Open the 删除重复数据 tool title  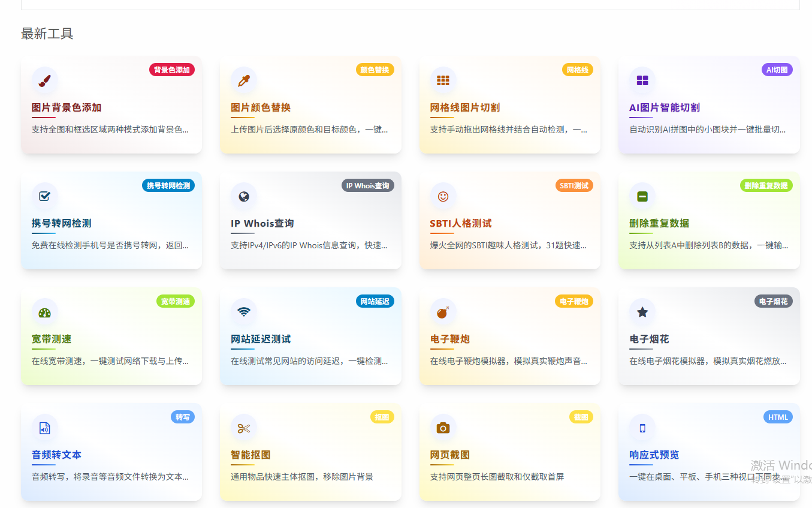(659, 223)
